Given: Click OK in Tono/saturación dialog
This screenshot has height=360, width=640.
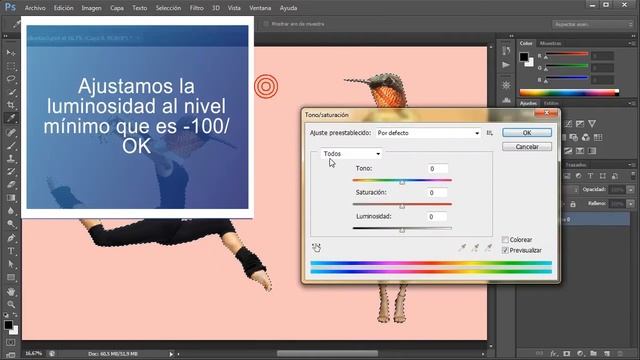Looking at the screenshot, I should tap(527, 133).
